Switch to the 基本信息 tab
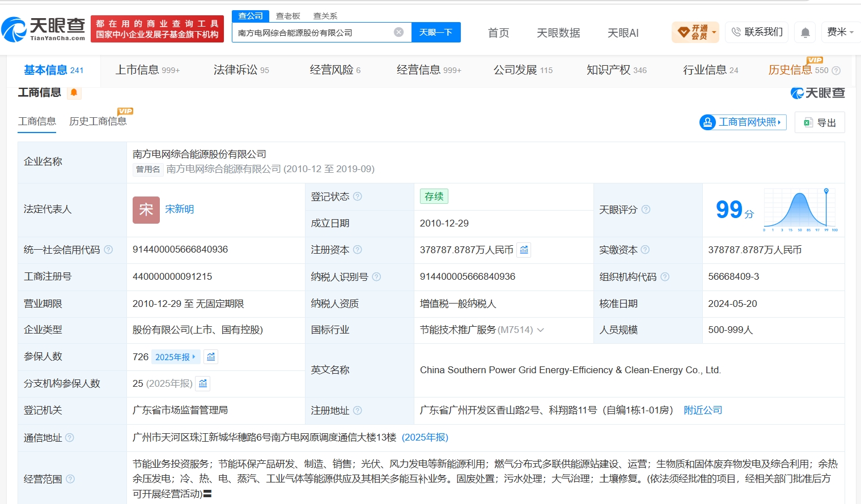The image size is (861, 504). 53,70
